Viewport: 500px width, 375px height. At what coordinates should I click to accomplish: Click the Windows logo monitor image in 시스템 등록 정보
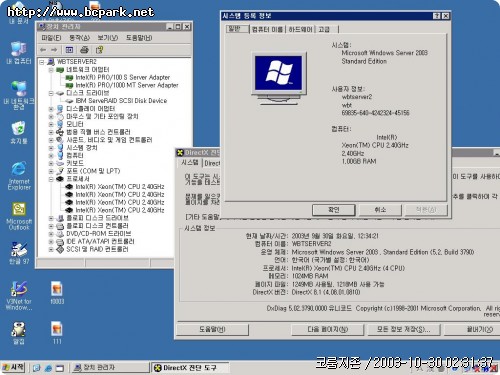[279, 78]
